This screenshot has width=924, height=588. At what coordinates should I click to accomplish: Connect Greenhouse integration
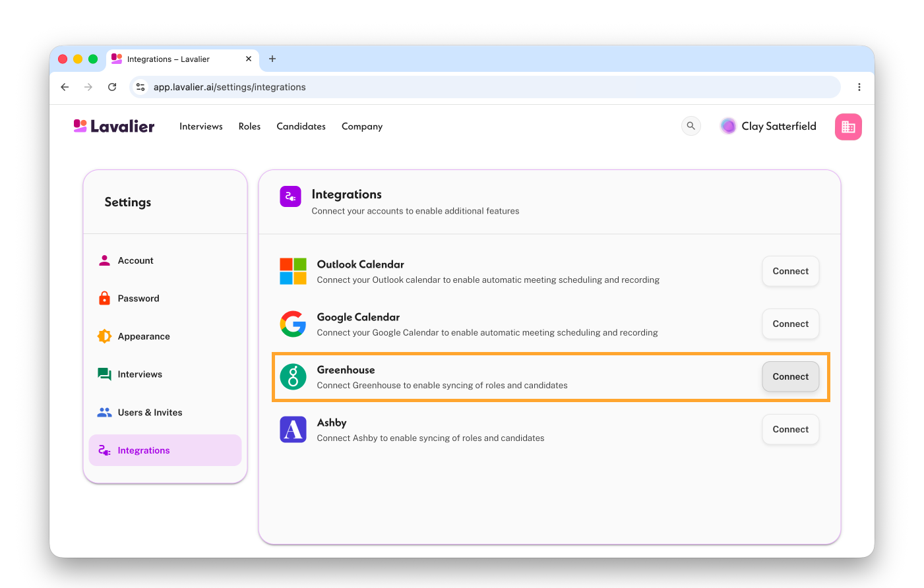790,376
